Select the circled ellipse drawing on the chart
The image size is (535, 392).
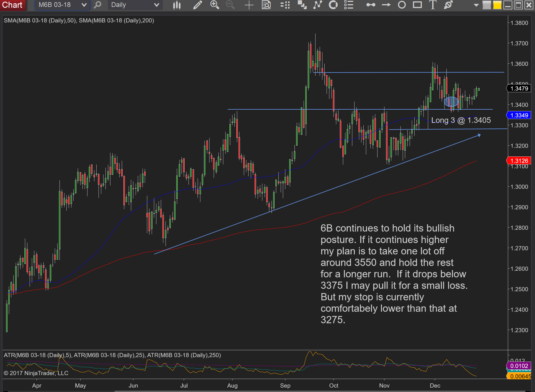pyautogui.click(x=451, y=102)
